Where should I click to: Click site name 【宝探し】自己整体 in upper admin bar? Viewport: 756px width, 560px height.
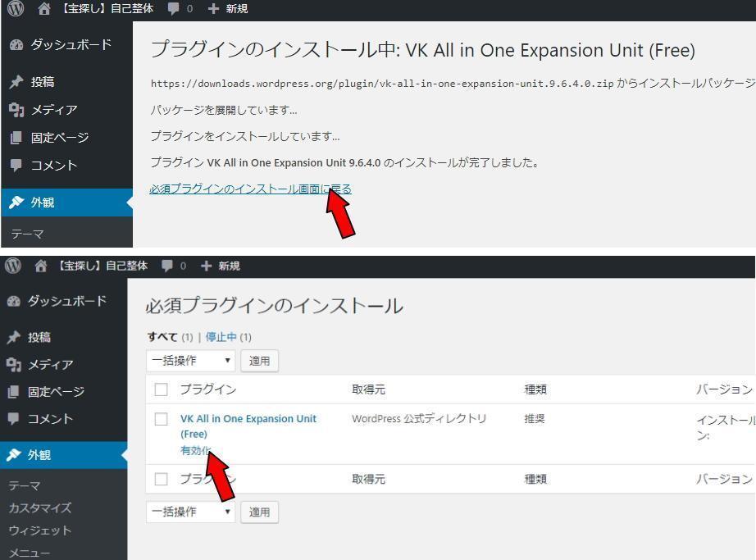pyautogui.click(x=107, y=9)
